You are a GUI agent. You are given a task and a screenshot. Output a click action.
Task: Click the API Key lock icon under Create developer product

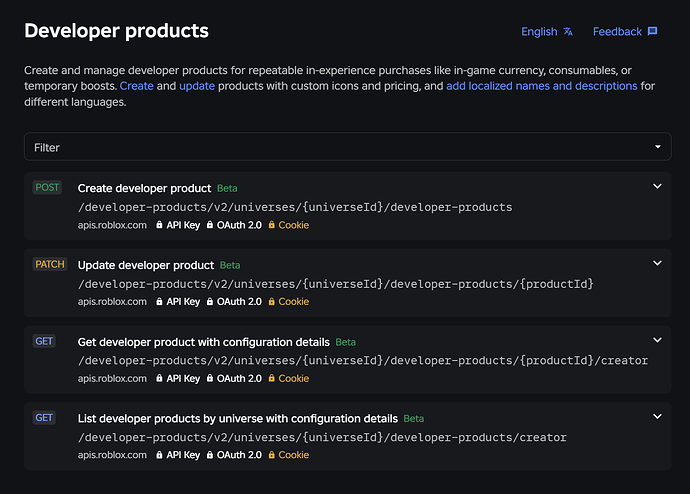coord(159,225)
